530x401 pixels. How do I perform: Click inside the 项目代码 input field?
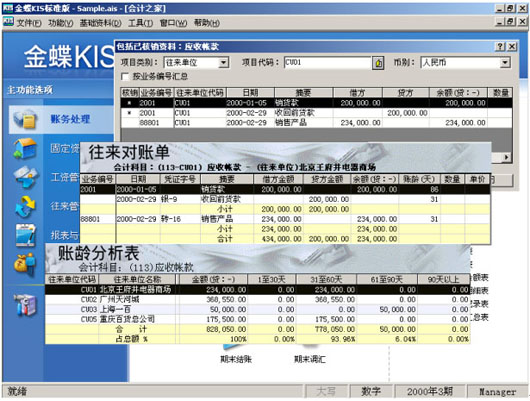[328, 63]
